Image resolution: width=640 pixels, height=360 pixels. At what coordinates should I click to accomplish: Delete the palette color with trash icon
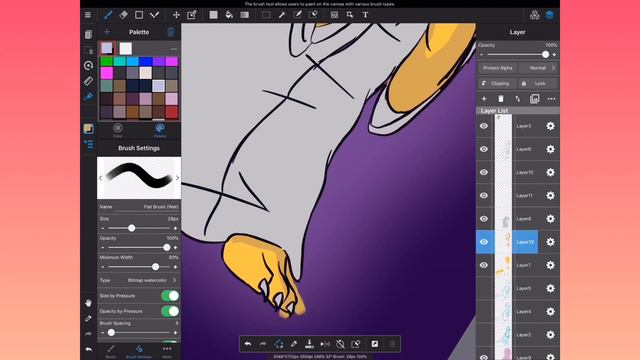point(171,32)
